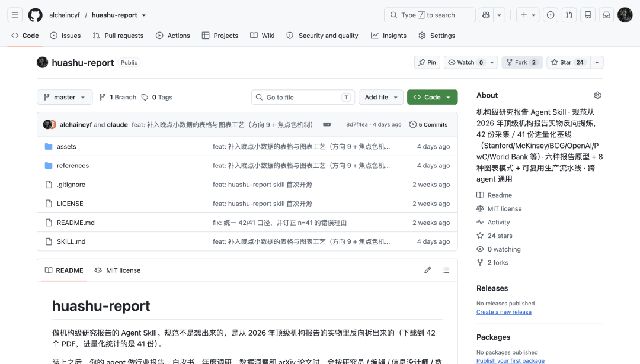Open the notifications inbox
Screen dimensions: 640x364
(x=607, y=15)
